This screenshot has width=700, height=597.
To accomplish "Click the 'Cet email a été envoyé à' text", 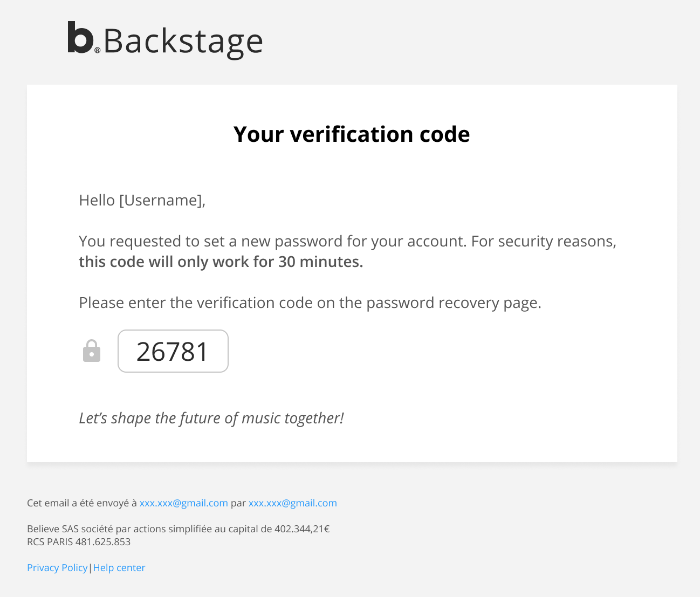I will [x=82, y=503].
